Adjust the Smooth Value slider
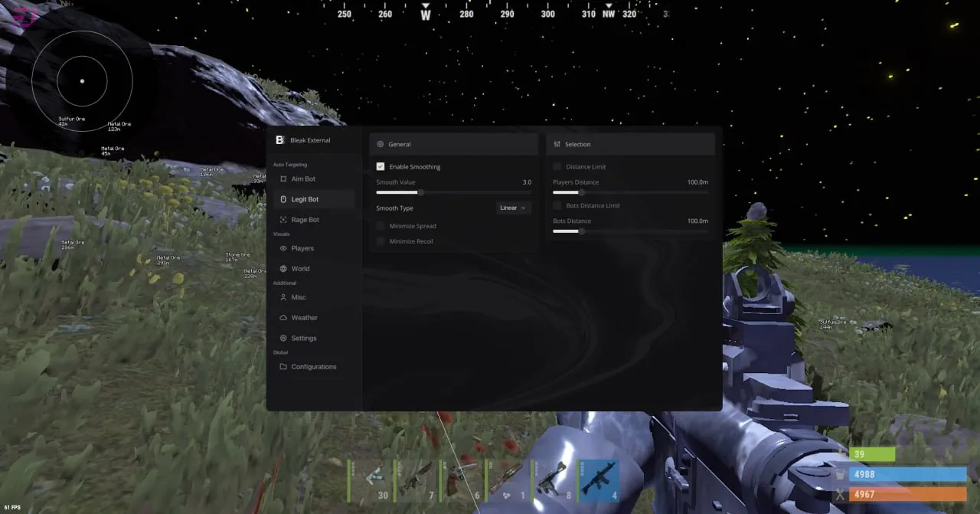 (454, 192)
